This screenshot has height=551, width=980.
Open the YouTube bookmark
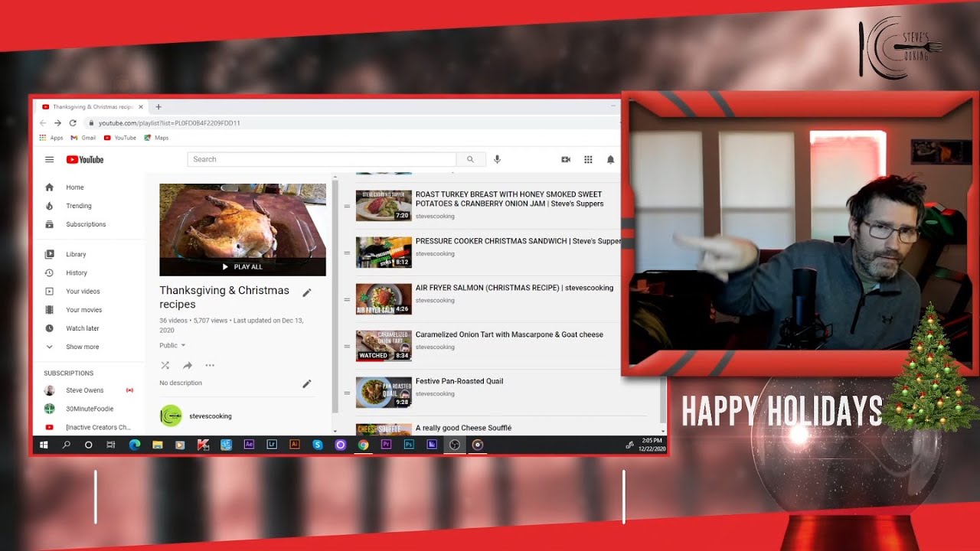pyautogui.click(x=119, y=138)
